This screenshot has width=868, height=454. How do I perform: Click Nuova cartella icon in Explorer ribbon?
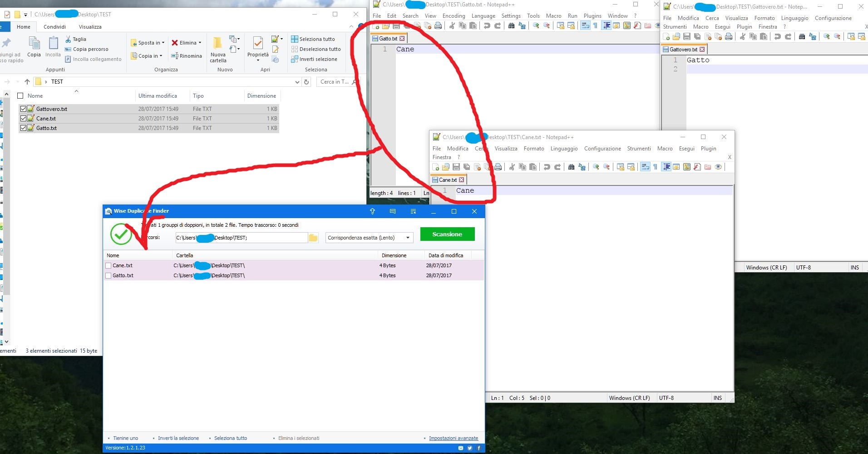pos(218,43)
